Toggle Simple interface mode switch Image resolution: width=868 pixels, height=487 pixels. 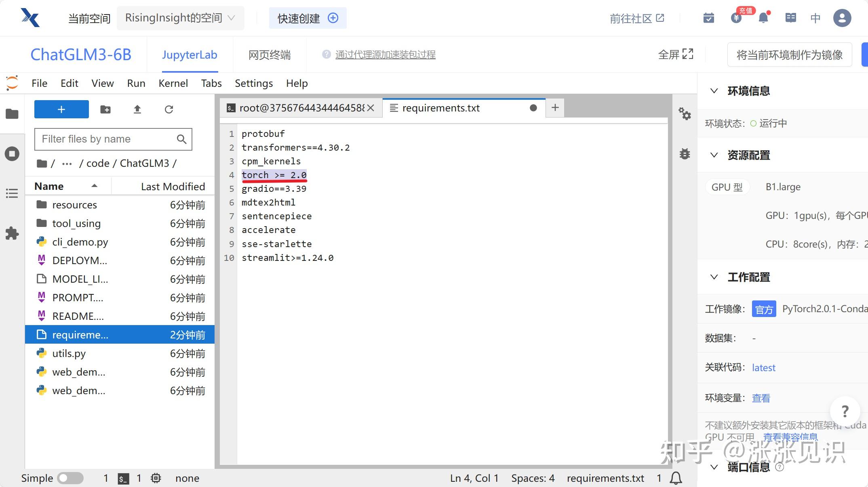click(x=70, y=479)
